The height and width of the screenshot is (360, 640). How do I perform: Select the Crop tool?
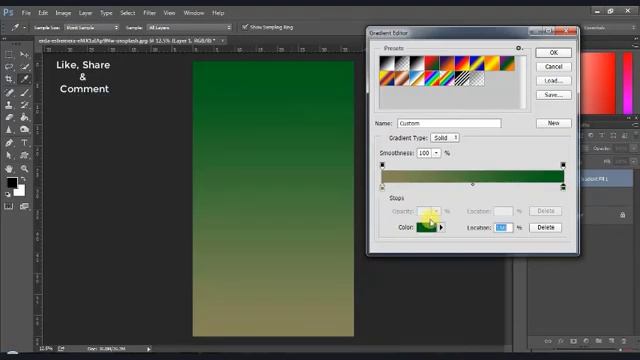pos(9,79)
